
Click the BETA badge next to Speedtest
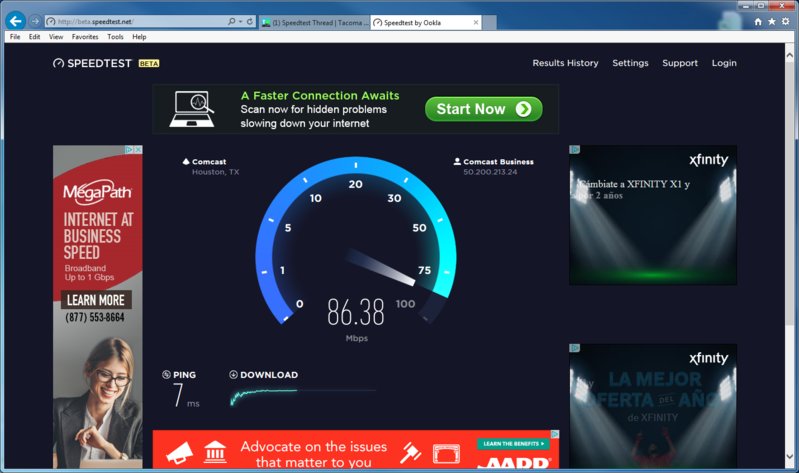pos(149,63)
